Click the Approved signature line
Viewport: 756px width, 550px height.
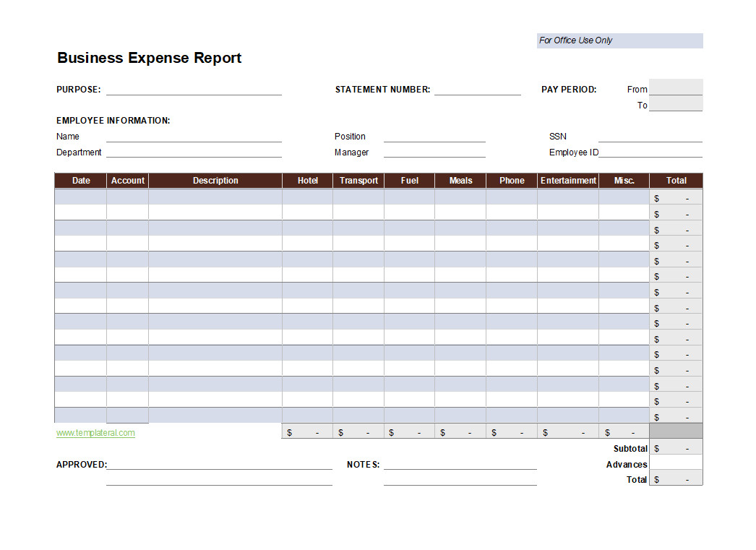coord(220,464)
